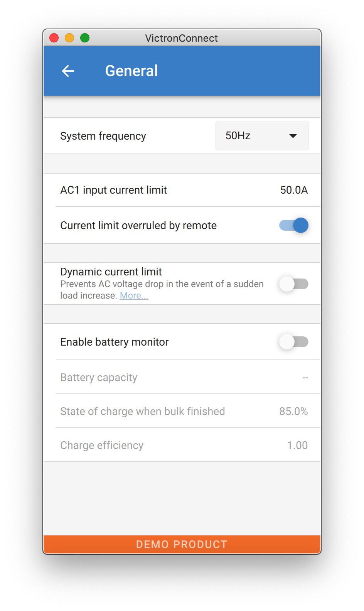Screen dimensions: 364x611
Task: Edit the AC1 input current limit value
Action: (294, 190)
